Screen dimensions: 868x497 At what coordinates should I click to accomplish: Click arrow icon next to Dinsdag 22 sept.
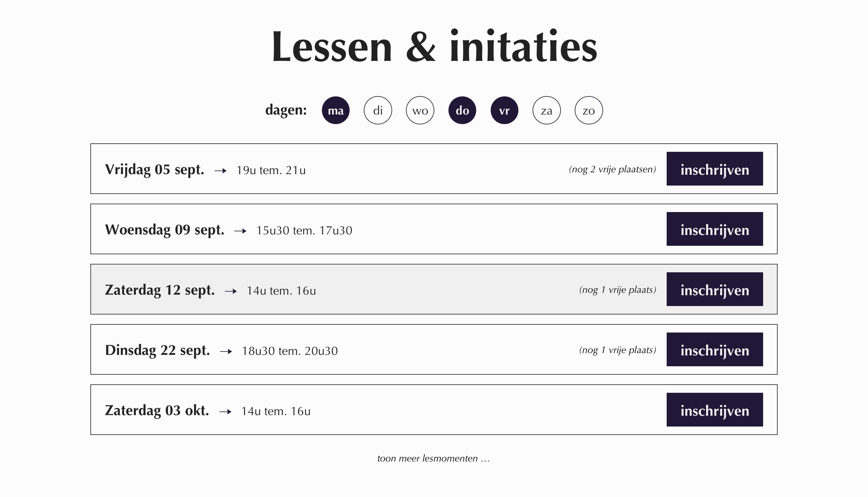[x=226, y=352]
